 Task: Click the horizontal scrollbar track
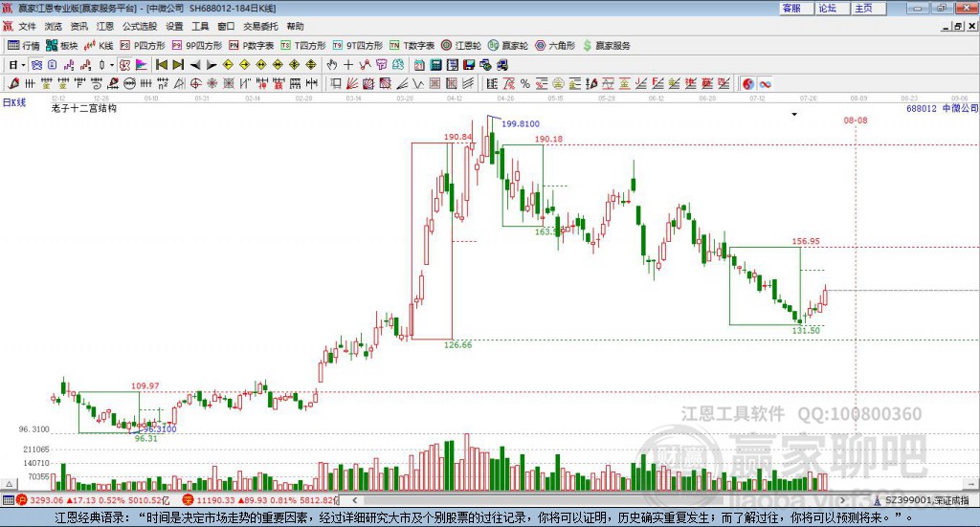(x=599, y=500)
